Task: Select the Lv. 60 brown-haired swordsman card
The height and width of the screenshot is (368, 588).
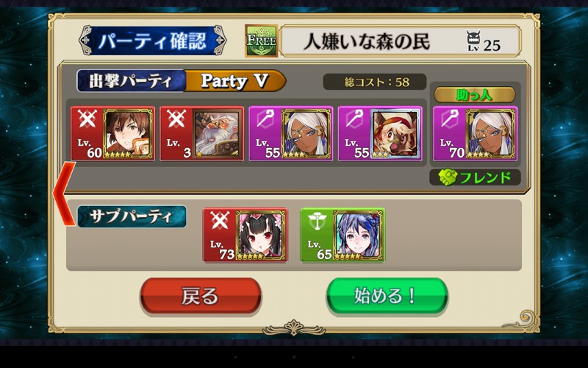Action: pyautogui.click(x=112, y=134)
